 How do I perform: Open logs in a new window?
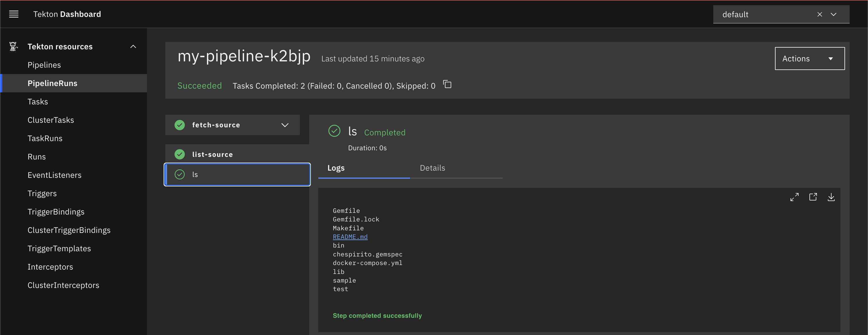pos(813,197)
